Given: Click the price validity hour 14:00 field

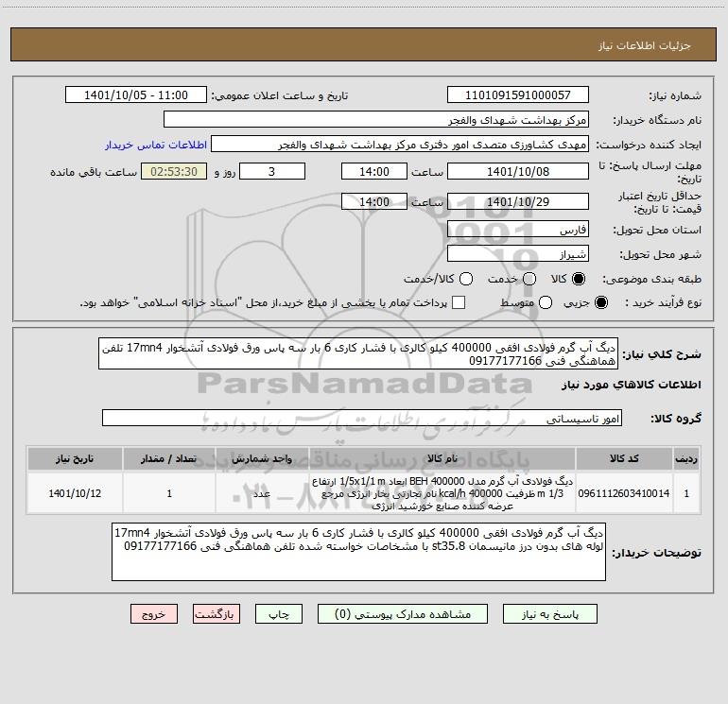Looking at the screenshot, I should click(374, 201).
